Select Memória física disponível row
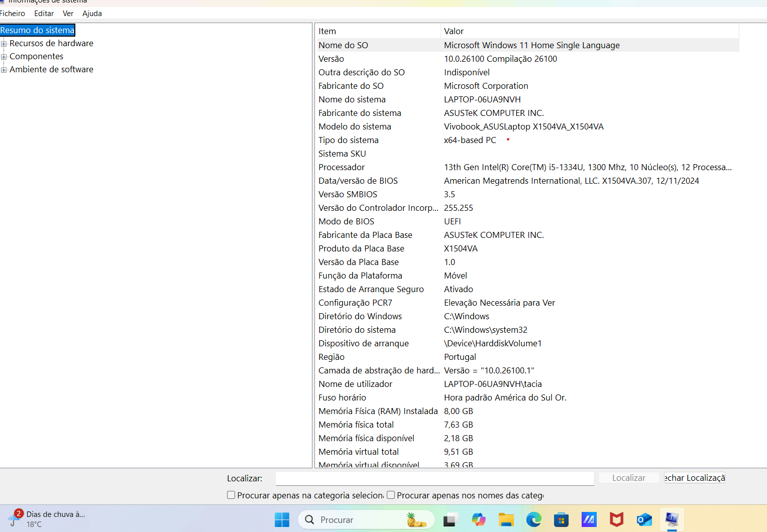767x532 pixels. pos(527,438)
